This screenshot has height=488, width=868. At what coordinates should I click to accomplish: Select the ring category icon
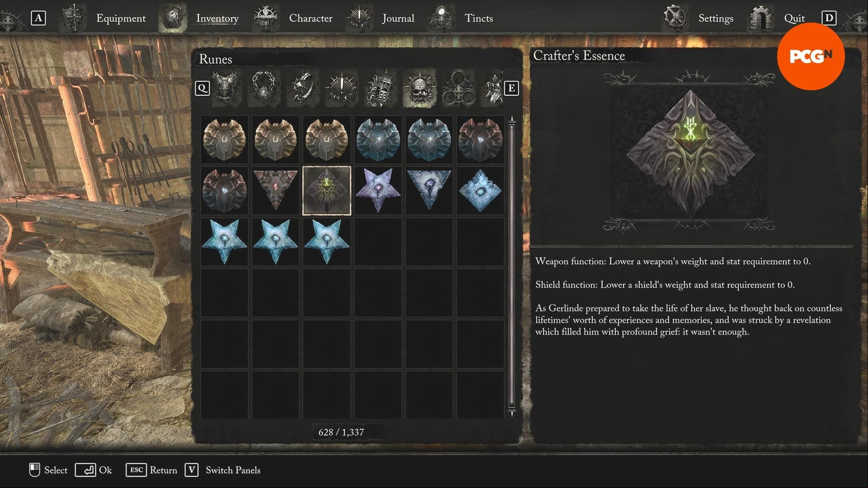click(303, 88)
